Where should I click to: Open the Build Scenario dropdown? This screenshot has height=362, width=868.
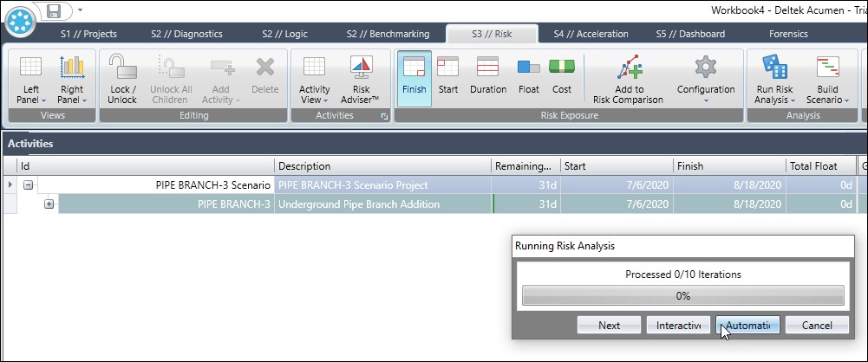pyautogui.click(x=828, y=80)
